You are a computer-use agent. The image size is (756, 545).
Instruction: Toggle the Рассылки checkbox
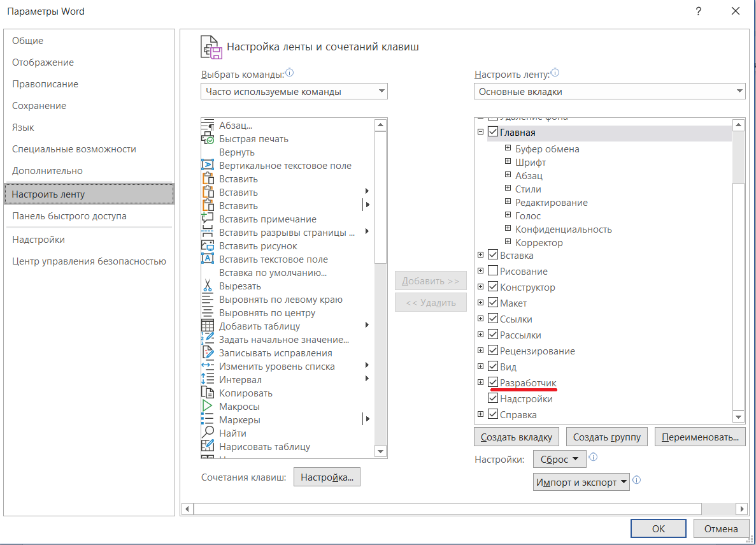tap(493, 334)
